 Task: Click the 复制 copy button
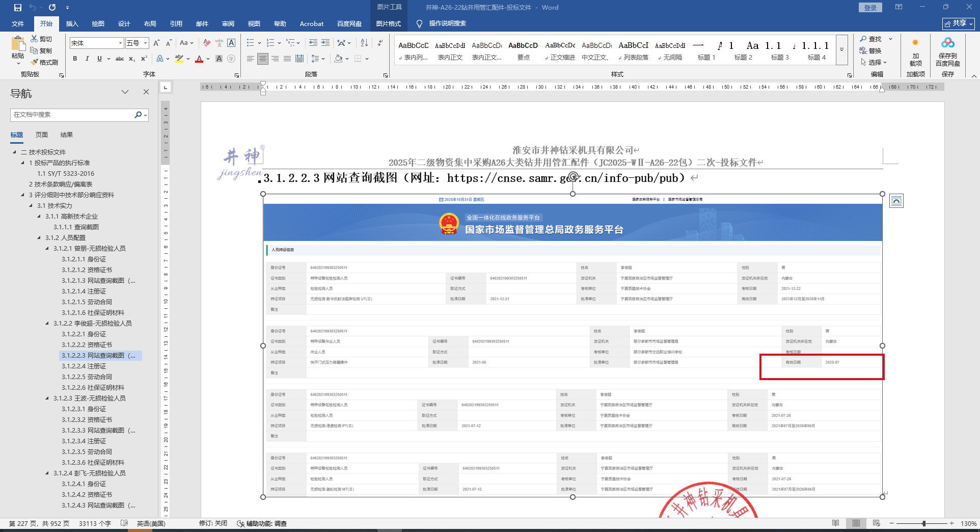tap(41, 50)
